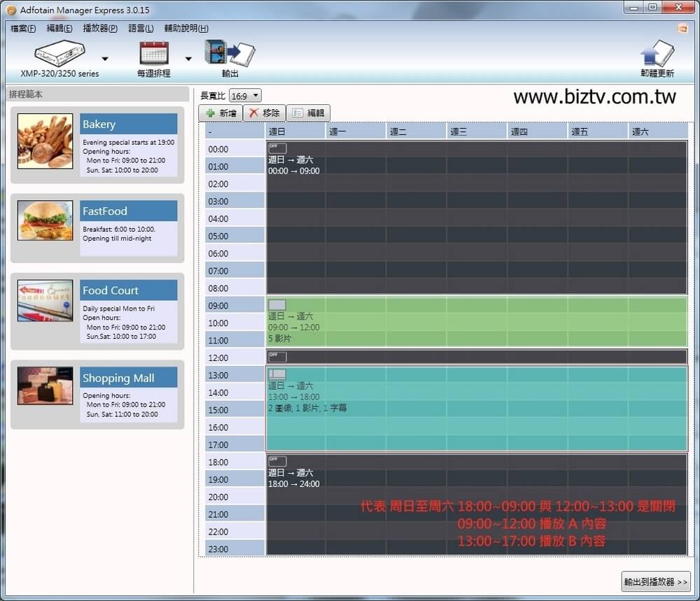Click the XMP-320/3250 series player device icon
700x601 pixels.
[x=59, y=53]
